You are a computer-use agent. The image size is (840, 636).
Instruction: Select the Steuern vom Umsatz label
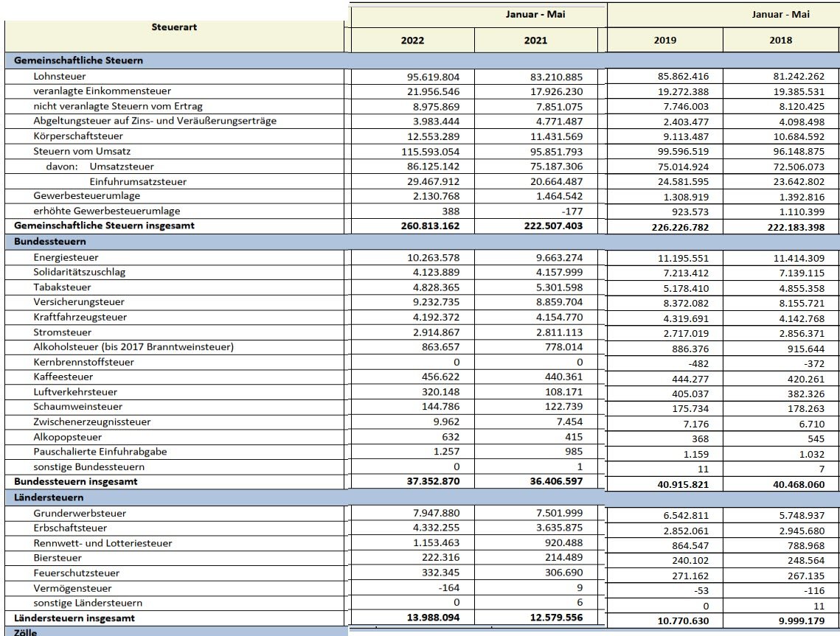tap(82, 152)
